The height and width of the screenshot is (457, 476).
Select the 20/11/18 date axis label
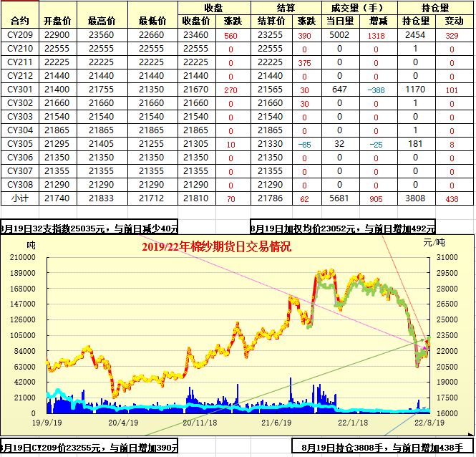[200, 423]
